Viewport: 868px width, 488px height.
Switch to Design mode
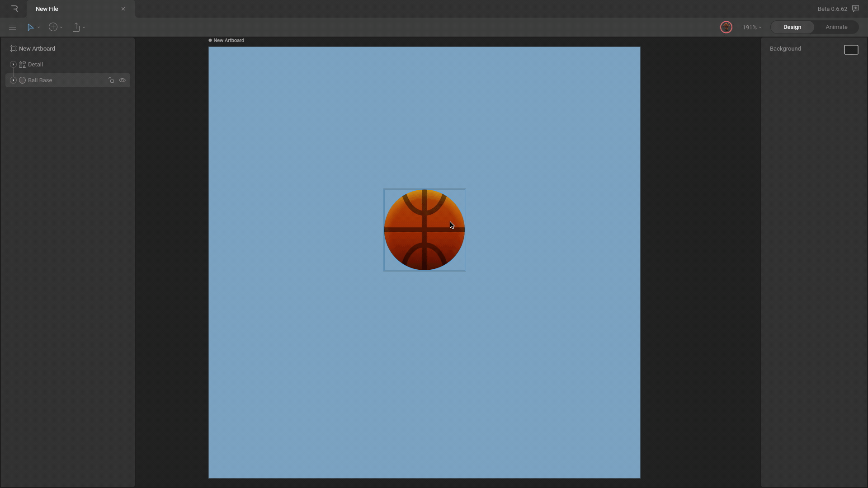[792, 27]
